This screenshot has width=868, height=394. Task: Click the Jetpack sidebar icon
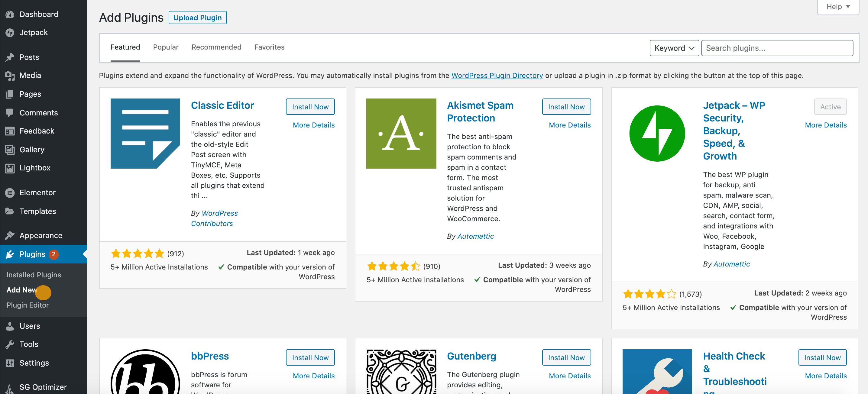coord(10,32)
